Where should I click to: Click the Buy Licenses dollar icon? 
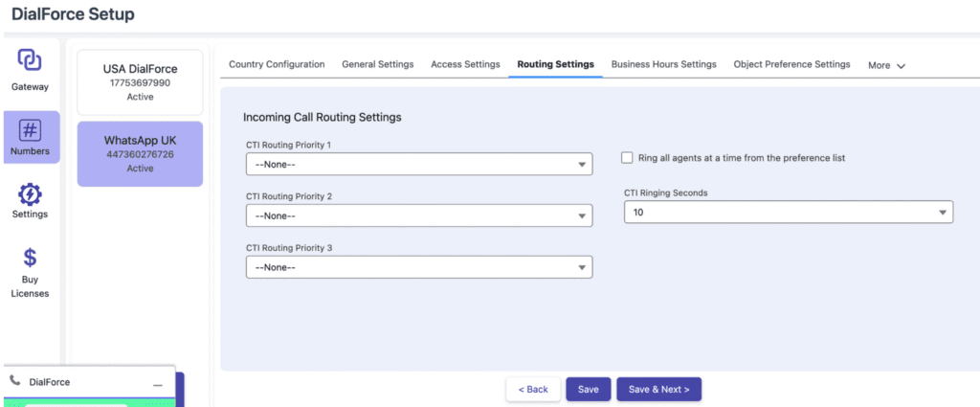(x=30, y=258)
